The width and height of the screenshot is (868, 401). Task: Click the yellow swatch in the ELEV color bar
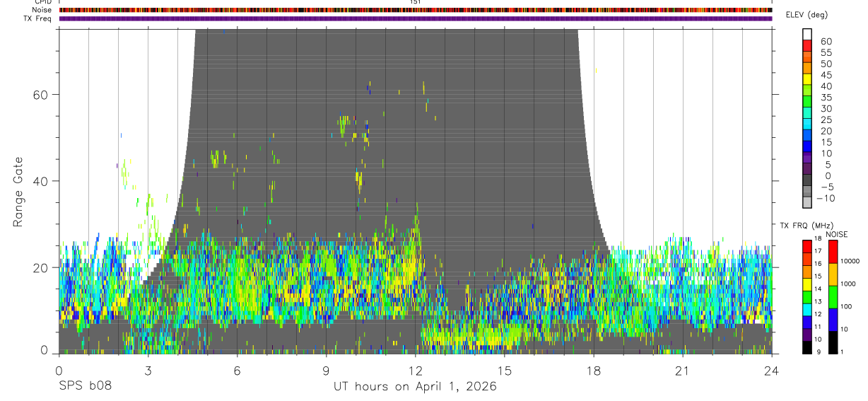(807, 79)
